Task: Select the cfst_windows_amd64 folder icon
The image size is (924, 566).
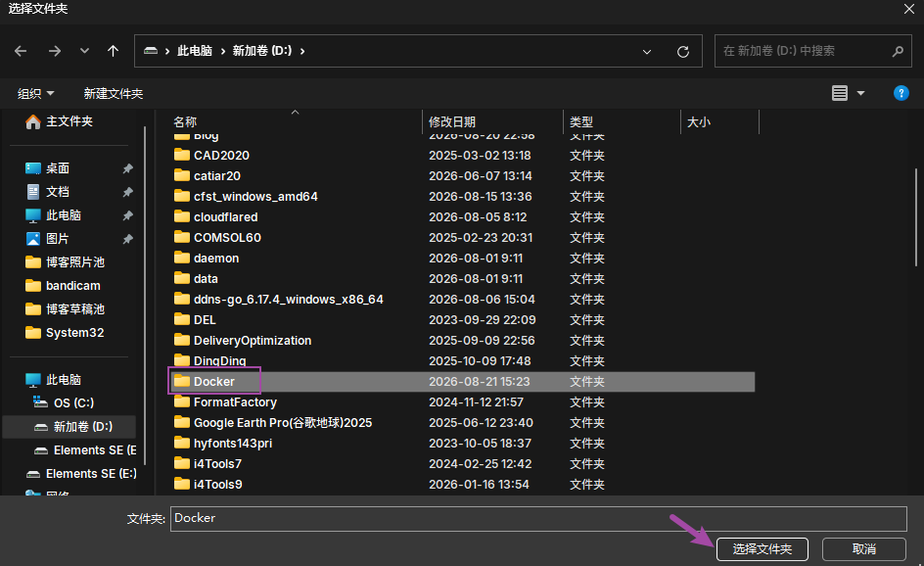Action: click(182, 196)
